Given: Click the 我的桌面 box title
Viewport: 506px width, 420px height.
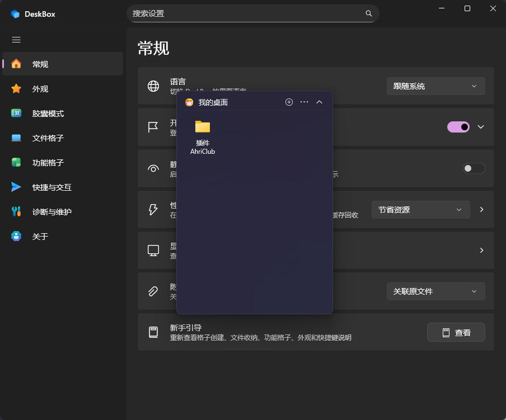Looking at the screenshot, I should click(213, 102).
